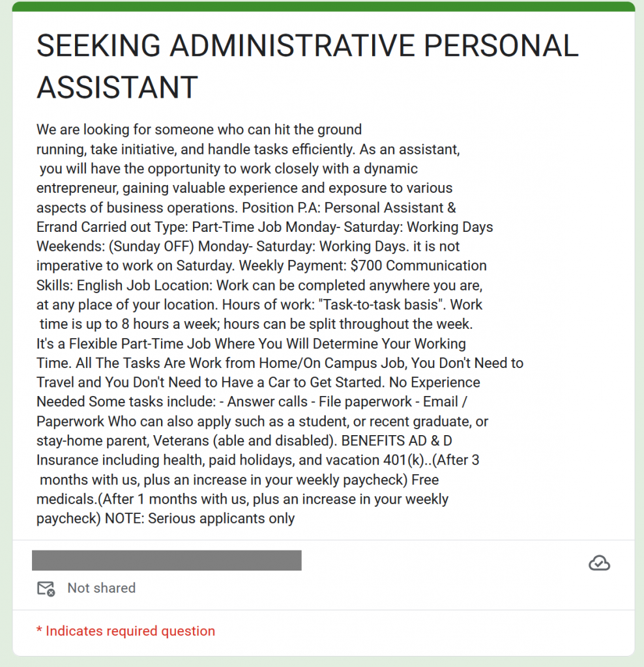
Task: Click the Not shared label
Action: coord(101,588)
